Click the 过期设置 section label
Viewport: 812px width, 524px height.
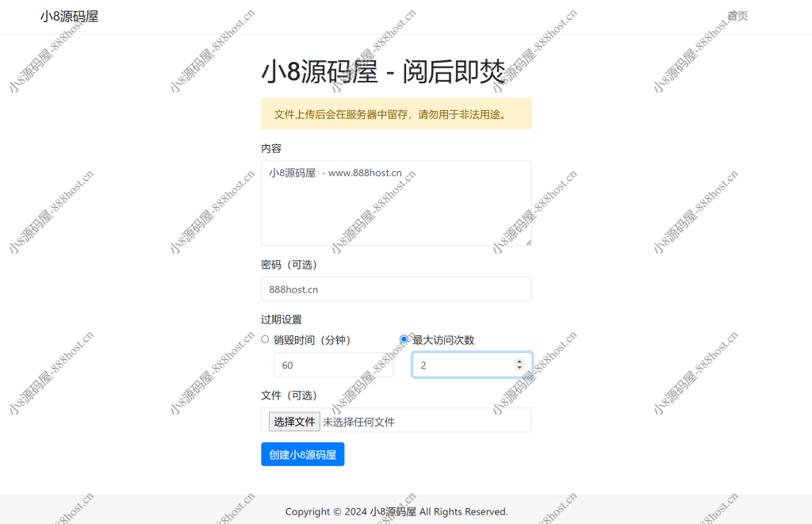click(282, 319)
